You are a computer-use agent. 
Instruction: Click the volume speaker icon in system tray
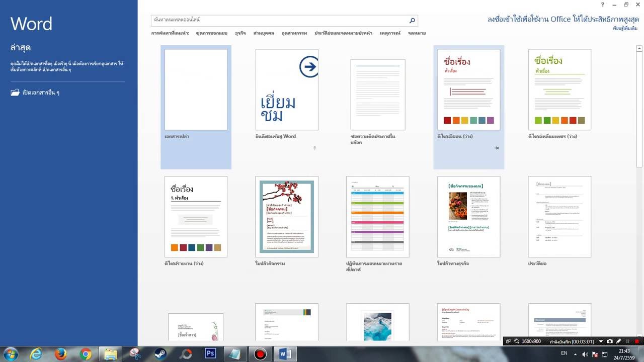click(586, 354)
